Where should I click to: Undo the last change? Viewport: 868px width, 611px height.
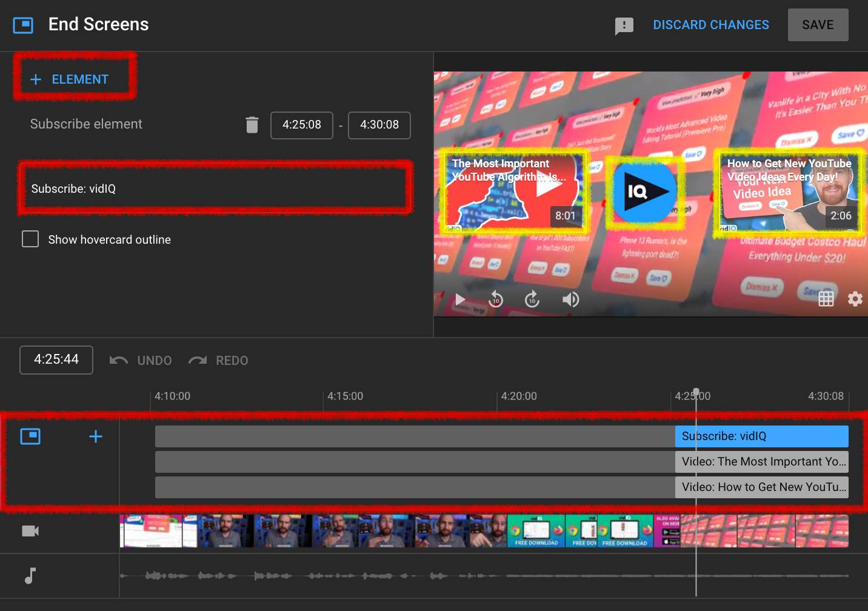(141, 361)
